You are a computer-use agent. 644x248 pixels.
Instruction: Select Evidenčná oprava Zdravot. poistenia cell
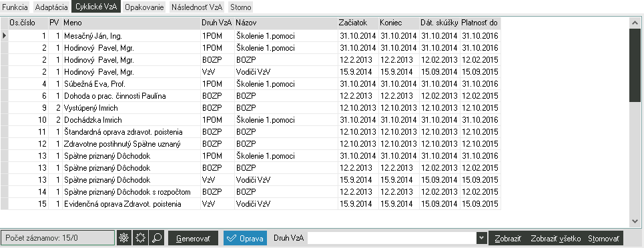(x=131, y=203)
